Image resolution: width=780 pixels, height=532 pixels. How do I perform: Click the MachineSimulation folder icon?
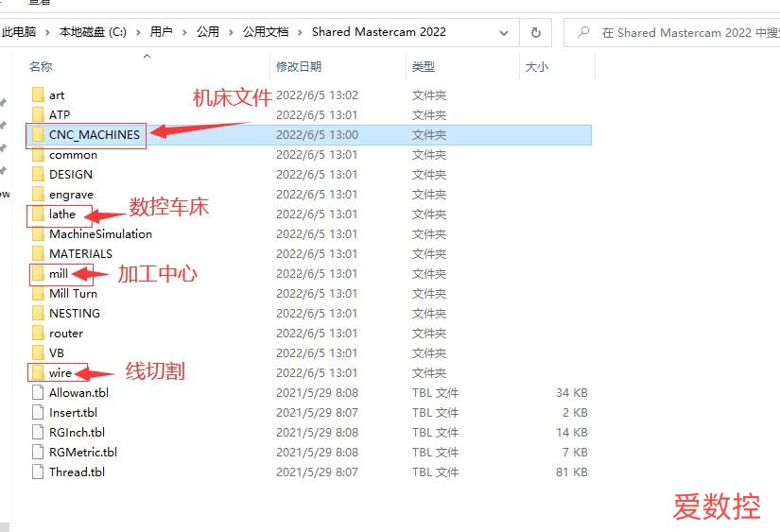(x=38, y=234)
